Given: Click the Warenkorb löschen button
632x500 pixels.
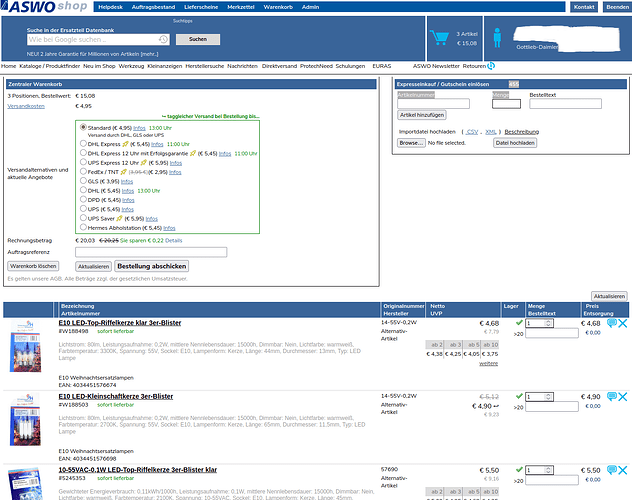Looking at the screenshot, I should point(33,266).
